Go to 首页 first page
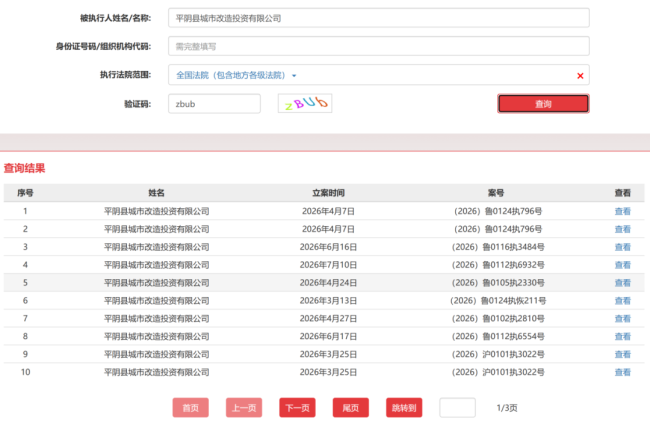The height and width of the screenshot is (424, 650). pyautogui.click(x=191, y=407)
